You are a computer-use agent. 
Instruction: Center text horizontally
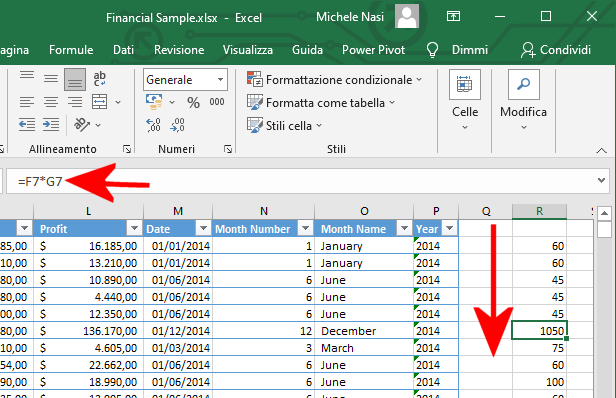pos(51,102)
